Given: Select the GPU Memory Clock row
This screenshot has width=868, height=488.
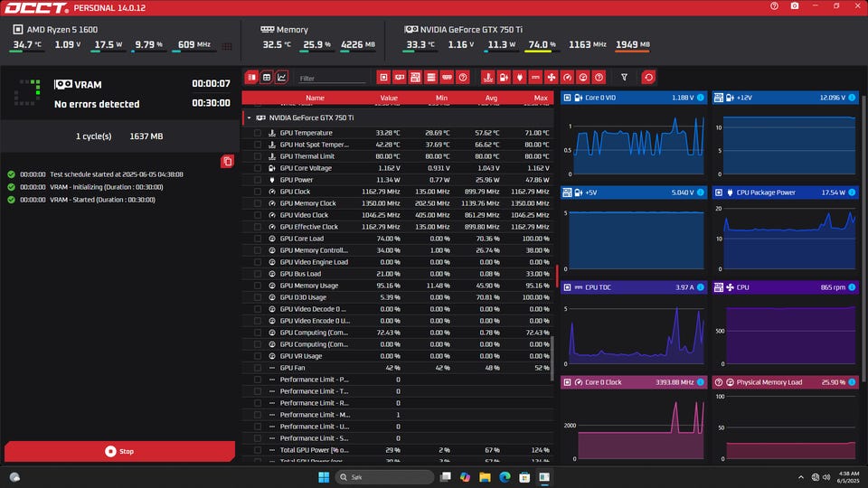Looking at the screenshot, I should coord(398,203).
